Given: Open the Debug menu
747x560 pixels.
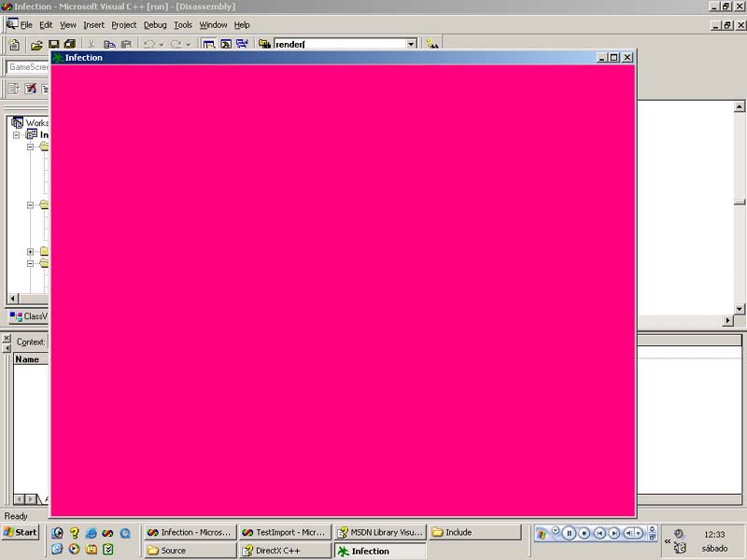Looking at the screenshot, I should pyautogui.click(x=155, y=25).
